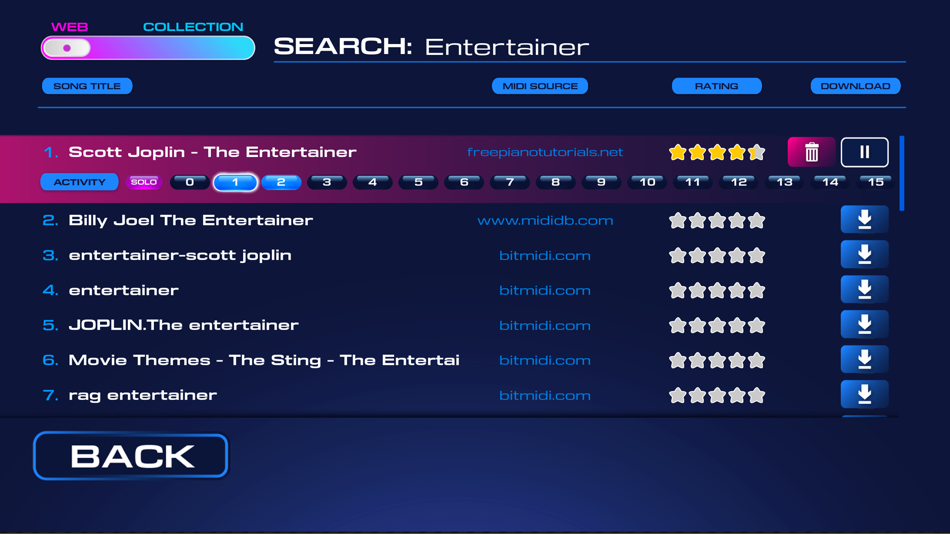Select Scott Joplin - The Entertainer title
This screenshot has width=950, height=534.
pyautogui.click(x=213, y=152)
